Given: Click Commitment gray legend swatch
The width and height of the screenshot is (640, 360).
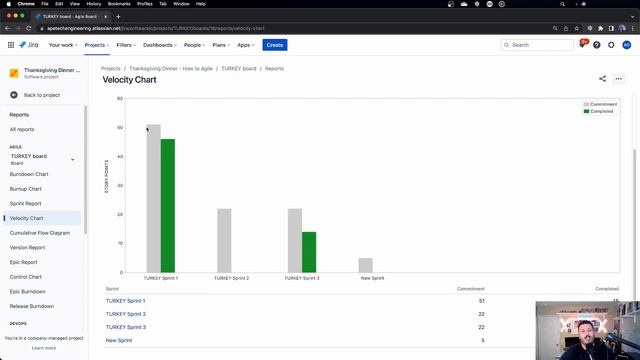Looking at the screenshot, I should click(587, 104).
